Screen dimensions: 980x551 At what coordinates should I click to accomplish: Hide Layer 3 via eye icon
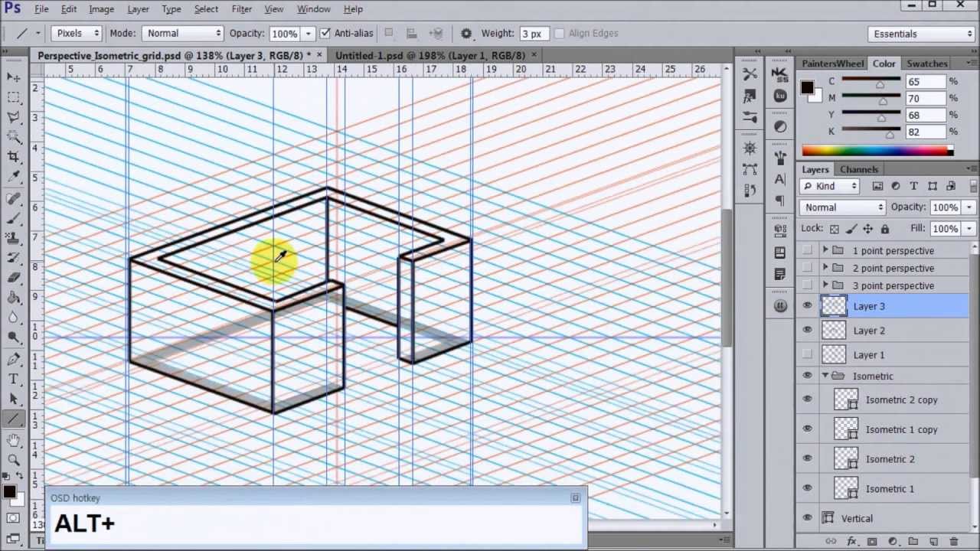pos(807,306)
